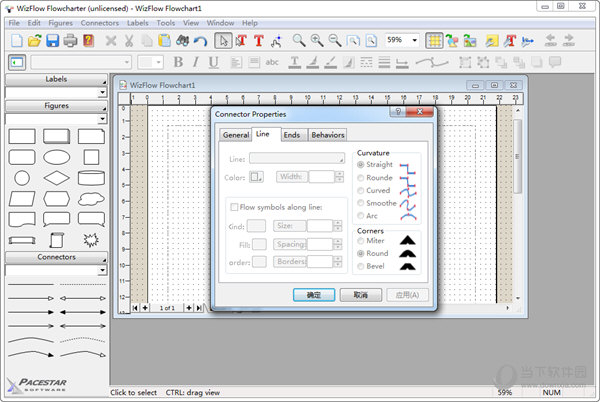This screenshot has height=402, width=600.
Task: Pick the rectangle figure shape
Action: coord(22,136)
